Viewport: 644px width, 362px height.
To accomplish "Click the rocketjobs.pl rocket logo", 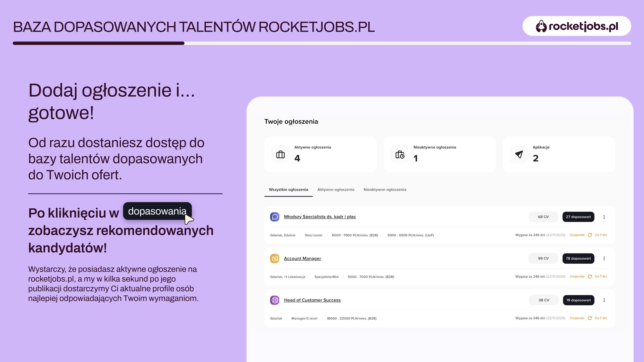I will point(541,26).
